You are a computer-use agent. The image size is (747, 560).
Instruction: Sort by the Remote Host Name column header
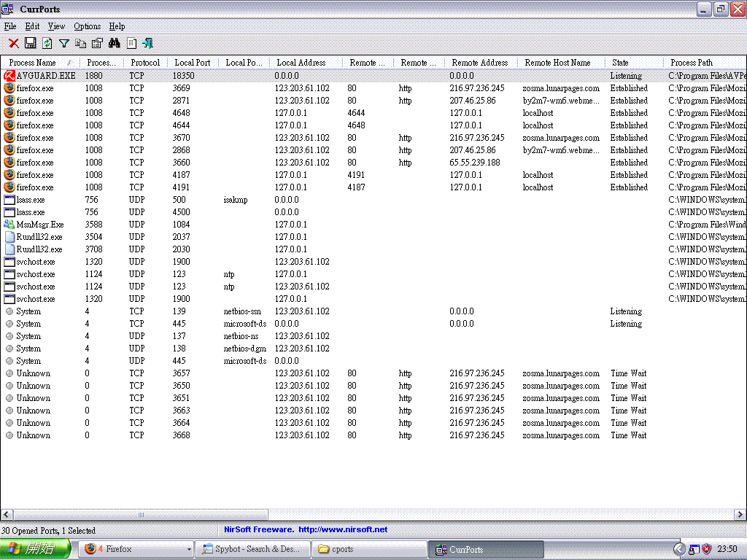pos(561,63)
